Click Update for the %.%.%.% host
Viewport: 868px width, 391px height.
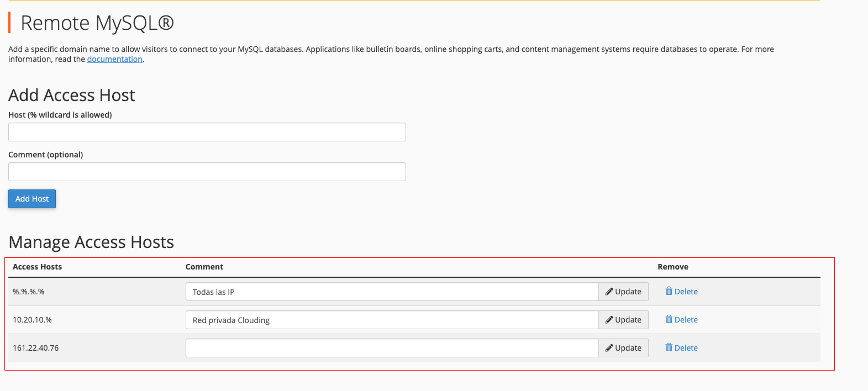click(624, 292)
